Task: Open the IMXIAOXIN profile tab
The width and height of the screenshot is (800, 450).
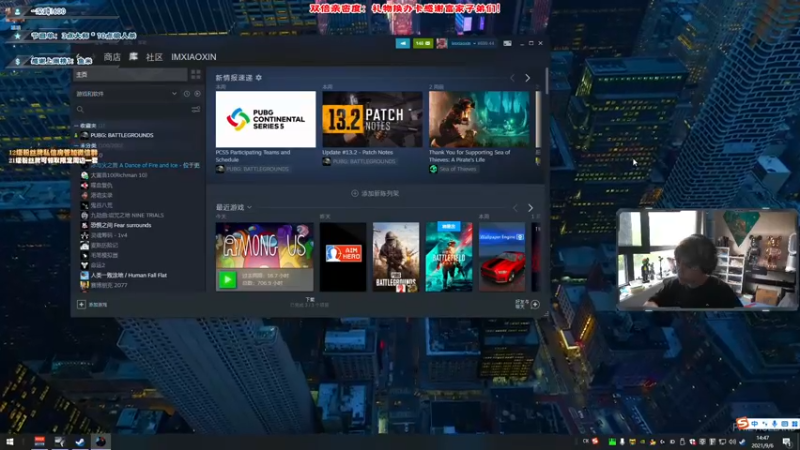Action: pos(194,57)
